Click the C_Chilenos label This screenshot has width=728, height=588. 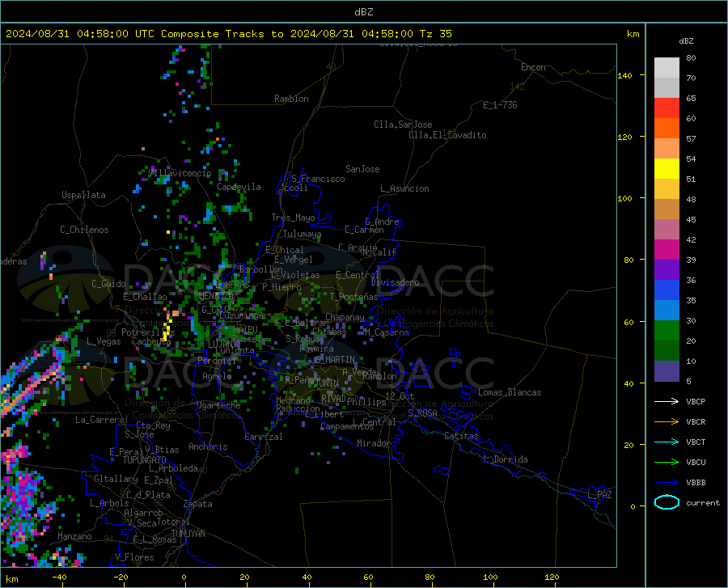[x=84, y=230]
